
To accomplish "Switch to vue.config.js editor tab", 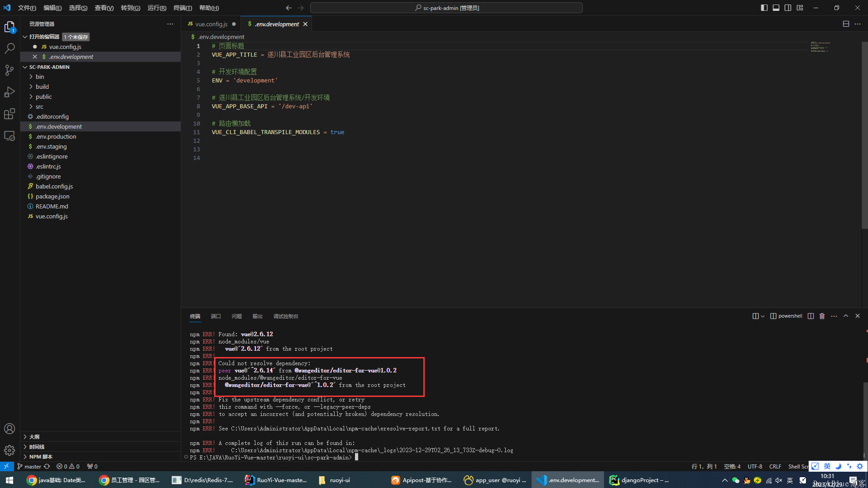I will [211, 24].
